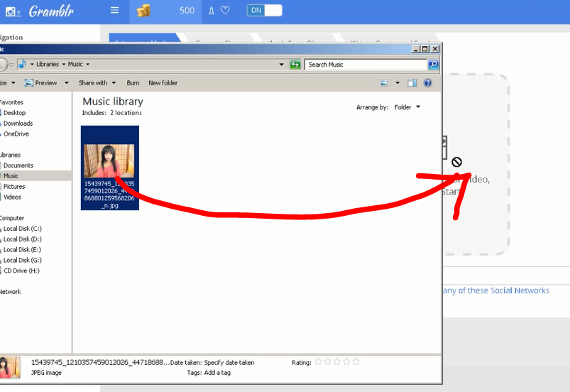The image size is (570, 392).
Task: Click the music note library icon
Action: coord(22,64)
